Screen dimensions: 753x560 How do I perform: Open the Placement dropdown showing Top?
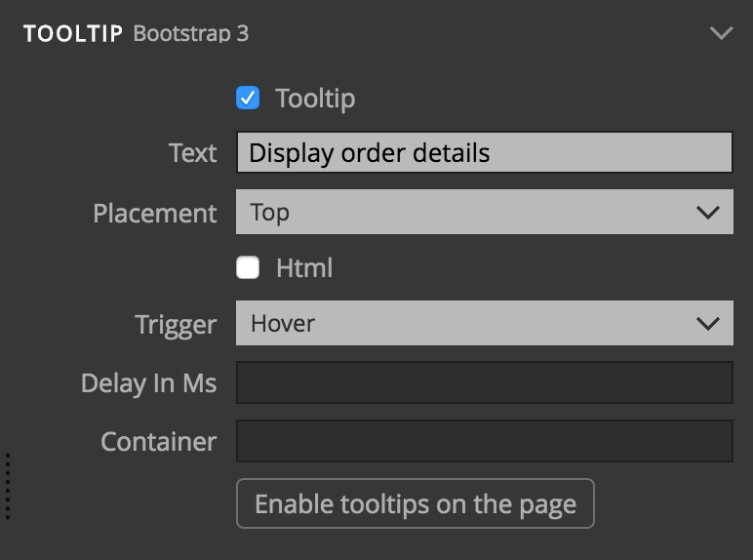pos(484,212)
